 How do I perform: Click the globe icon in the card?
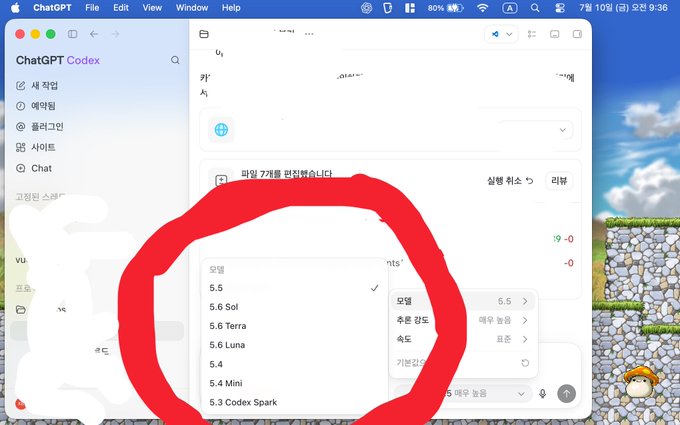pyautogui.click(x=221, y=130)
